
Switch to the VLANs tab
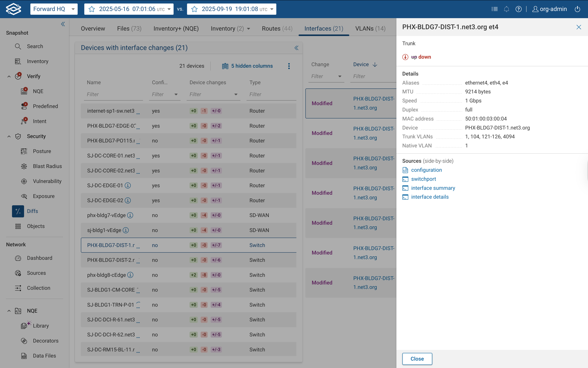[x=370, y=29]
